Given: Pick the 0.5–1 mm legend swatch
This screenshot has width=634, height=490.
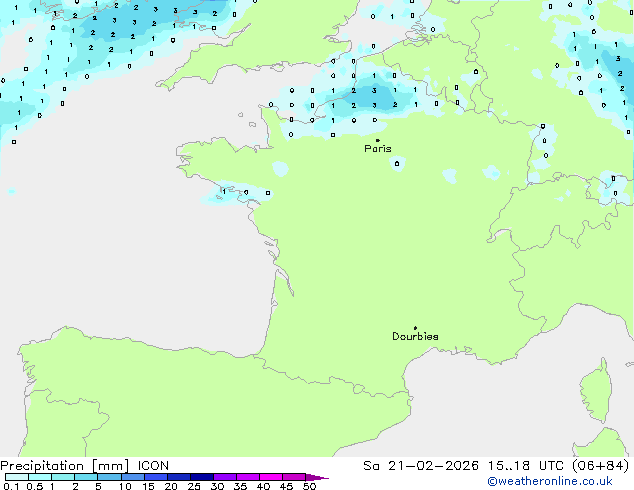Looking at the screenshot, I should 40,477.
